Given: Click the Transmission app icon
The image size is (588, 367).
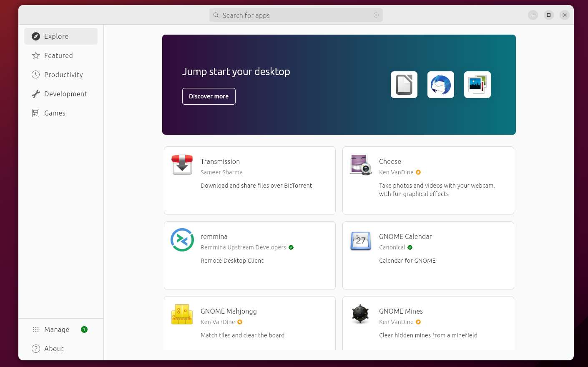Looking at the screenshot, I should coord(182,164).
